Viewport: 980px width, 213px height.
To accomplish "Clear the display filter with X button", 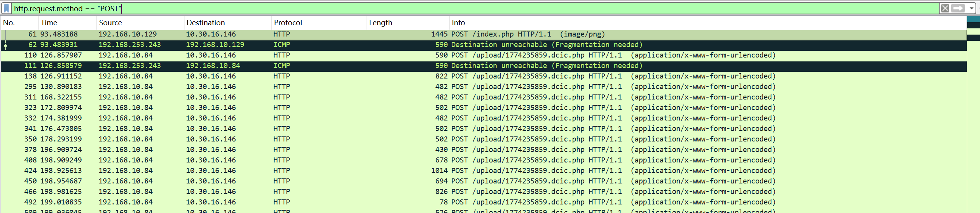I will (945, 8).
